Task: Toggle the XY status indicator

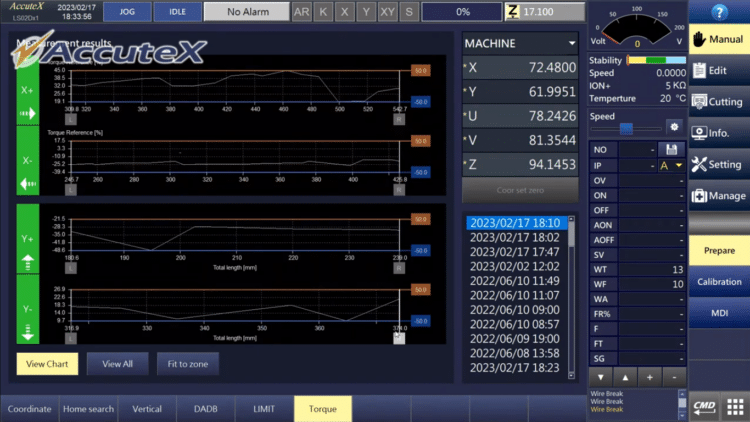Action: click(387, 12)
